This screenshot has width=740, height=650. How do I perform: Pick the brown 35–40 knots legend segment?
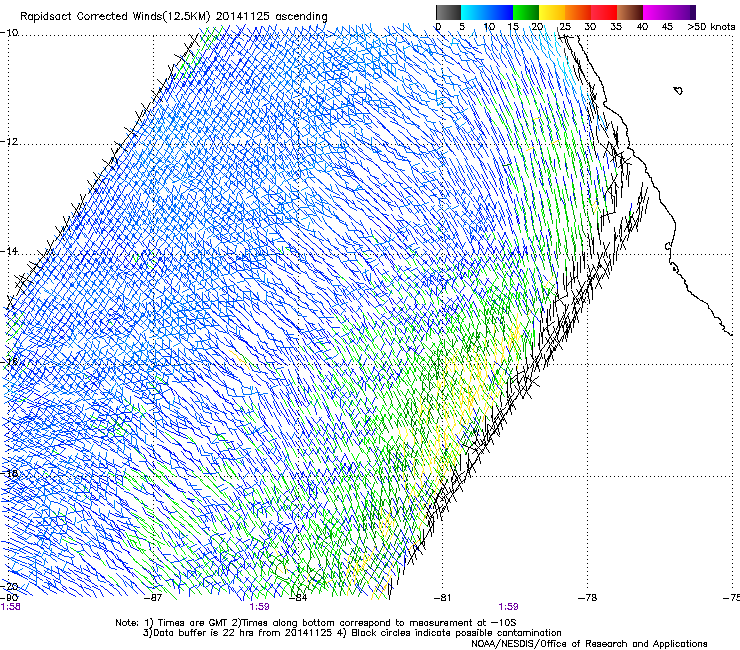630,12
